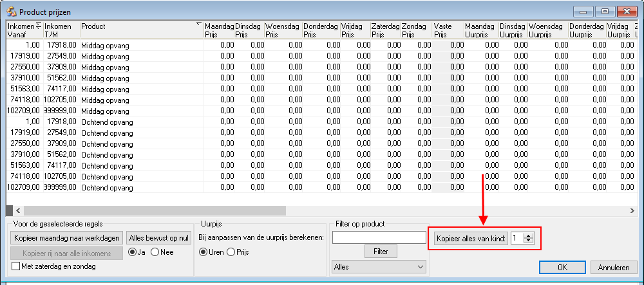The image size is (644, 285).
Task: Select the Ja radio button
Action: pyautogui.click(x=133, y=252)
